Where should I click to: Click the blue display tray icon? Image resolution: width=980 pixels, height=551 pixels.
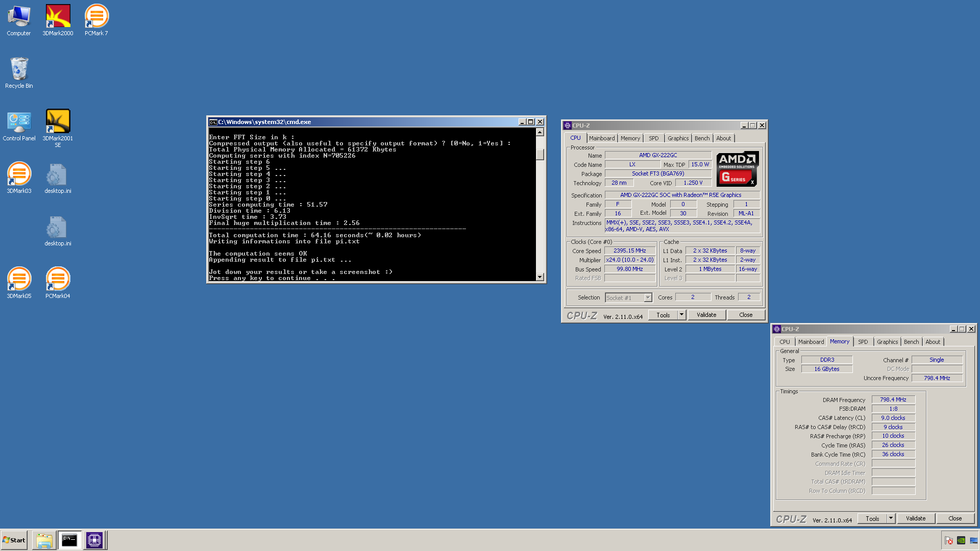[973, 541]
